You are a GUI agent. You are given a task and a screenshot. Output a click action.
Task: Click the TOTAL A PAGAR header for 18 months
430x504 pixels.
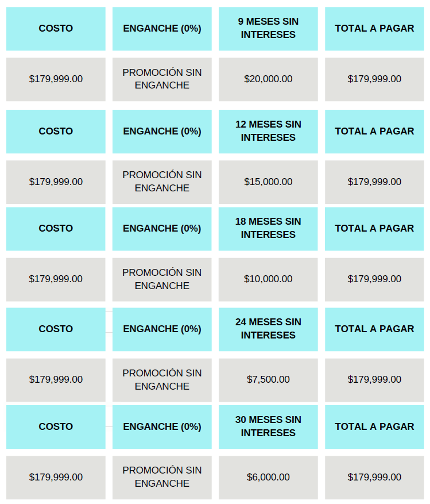(374, 229)
